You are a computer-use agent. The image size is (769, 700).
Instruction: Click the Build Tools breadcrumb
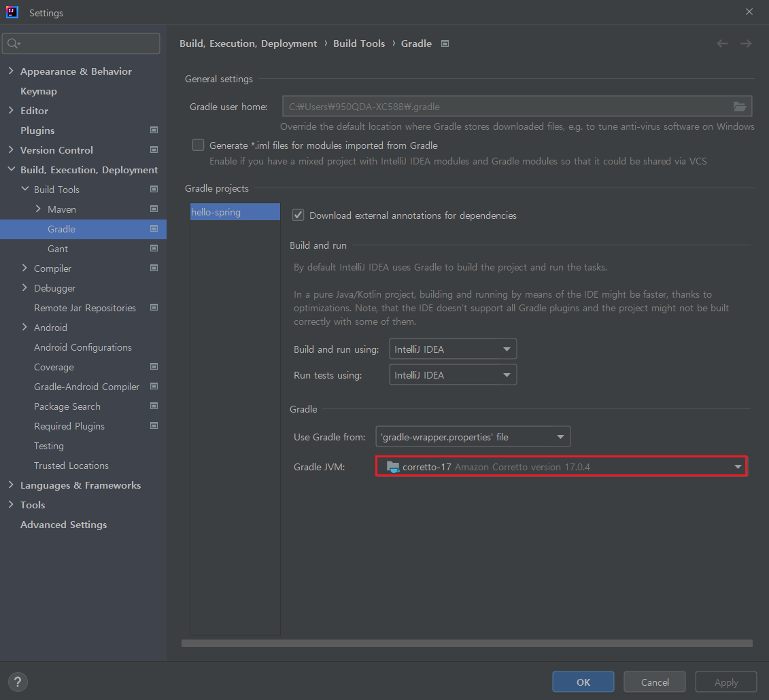coord(359,43)
